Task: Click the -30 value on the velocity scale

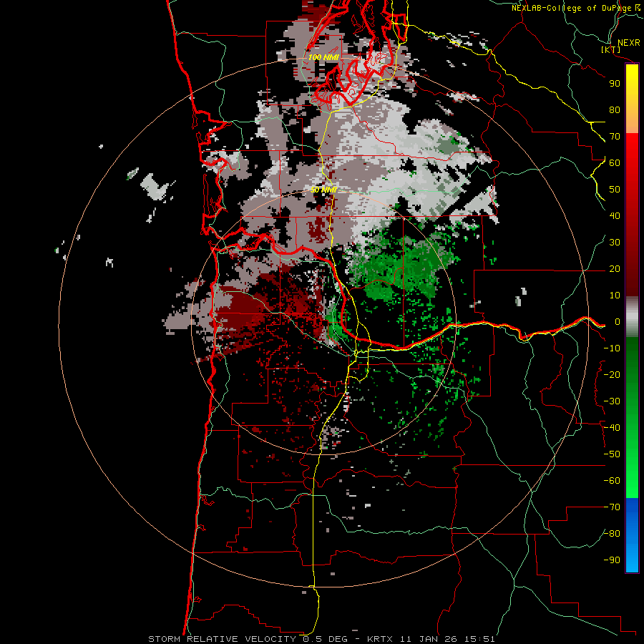Action: [612, 401]
